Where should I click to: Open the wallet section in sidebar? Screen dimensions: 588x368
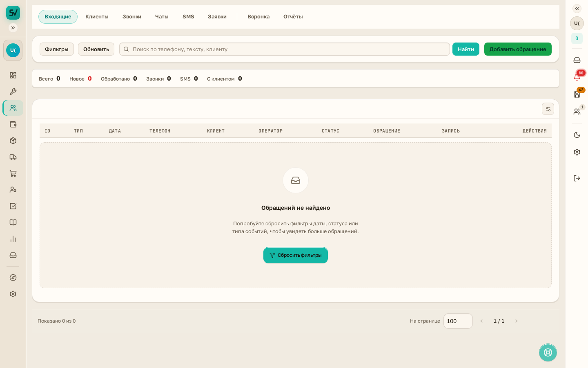[x=13, y=124]
